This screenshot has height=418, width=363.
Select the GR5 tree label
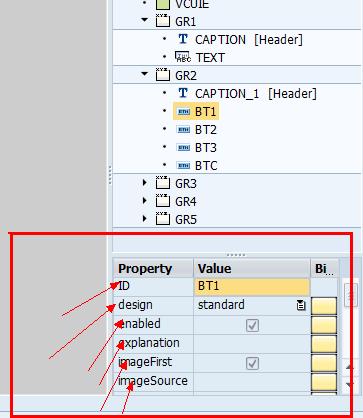[x=186, y=219]
